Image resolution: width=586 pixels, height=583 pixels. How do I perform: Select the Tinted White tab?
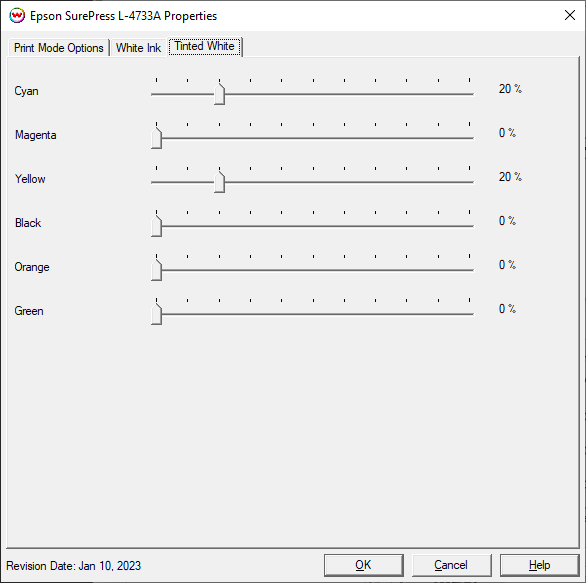[204, 46]
